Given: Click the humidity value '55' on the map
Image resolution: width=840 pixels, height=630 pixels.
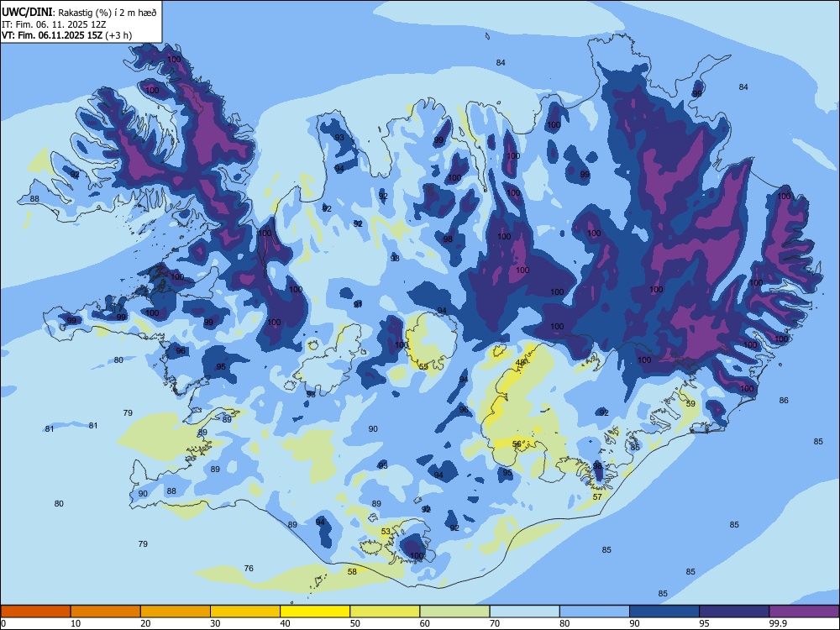Looking at the screenshot, I should [423, 367].
